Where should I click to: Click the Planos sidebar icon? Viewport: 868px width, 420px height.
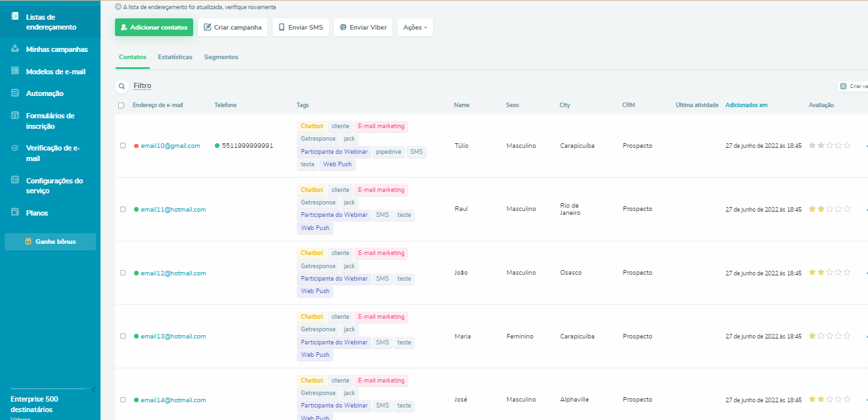[x=14, y=212]
